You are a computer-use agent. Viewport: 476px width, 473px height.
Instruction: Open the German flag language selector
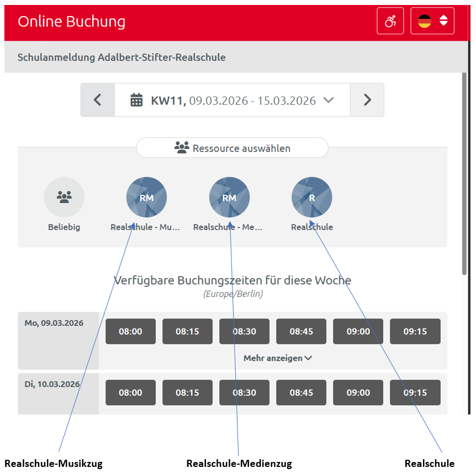(x=432, y=22)
